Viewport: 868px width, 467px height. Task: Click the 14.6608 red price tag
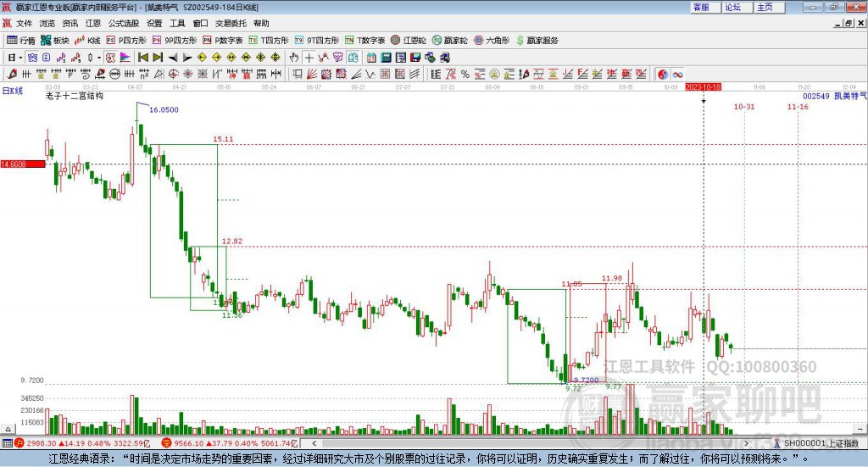coord(23,164)
